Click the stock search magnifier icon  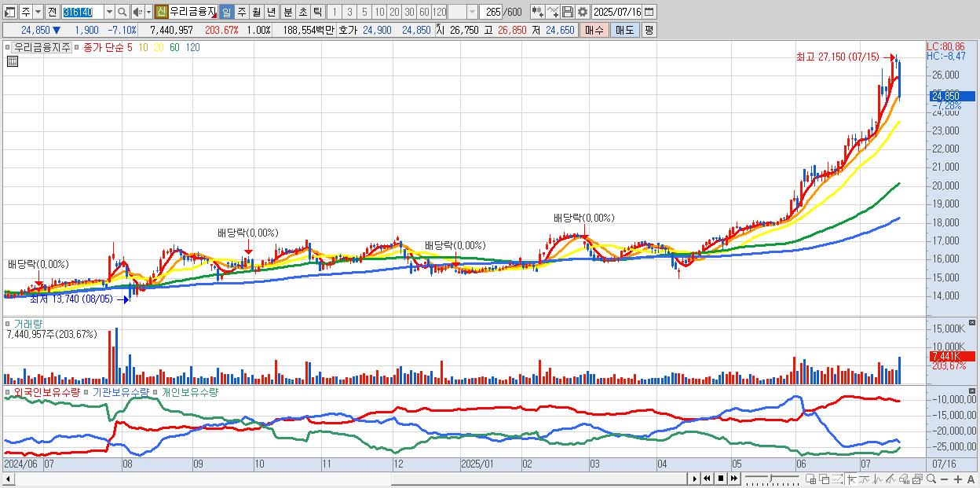click(x=122, y=13)
